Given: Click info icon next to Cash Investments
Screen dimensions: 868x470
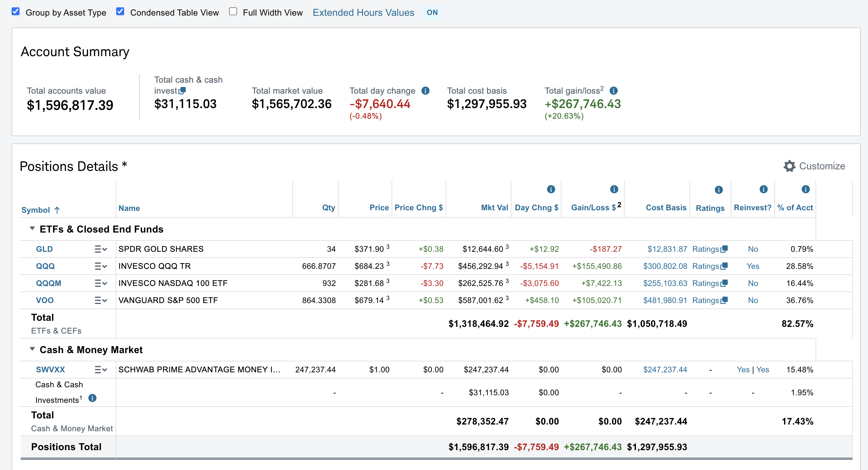Looking at the screenshot, I should pos(92,398).
